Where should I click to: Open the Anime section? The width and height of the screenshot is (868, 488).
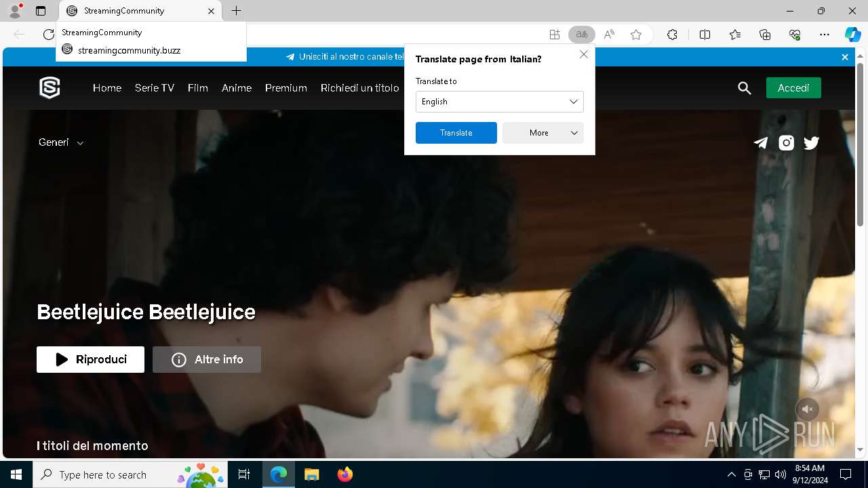[237, 88]
